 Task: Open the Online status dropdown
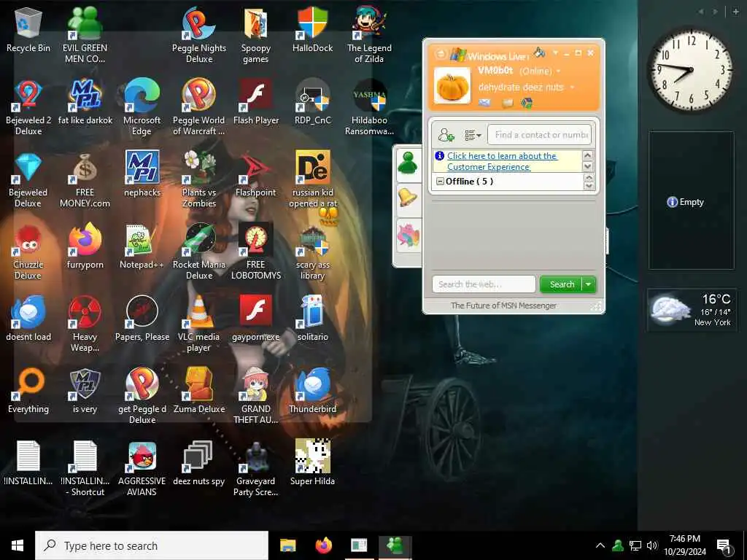(558, 71)
